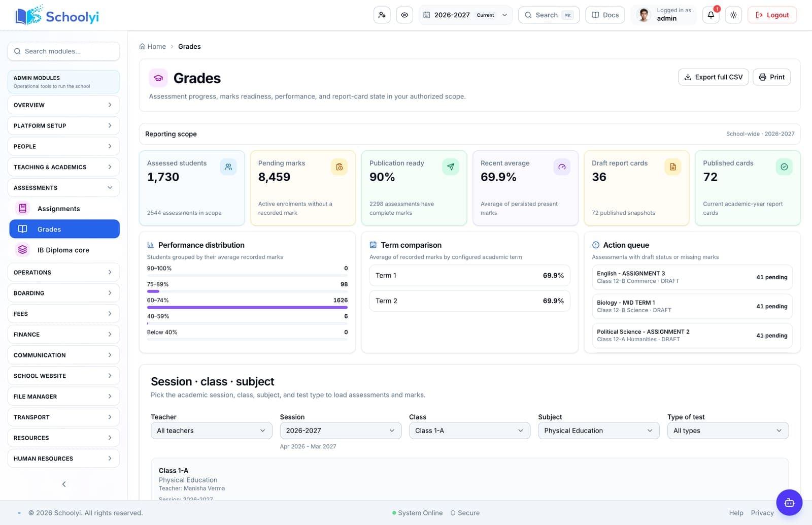Open the Docs button
812x525 pixels.
click(605, 15)
